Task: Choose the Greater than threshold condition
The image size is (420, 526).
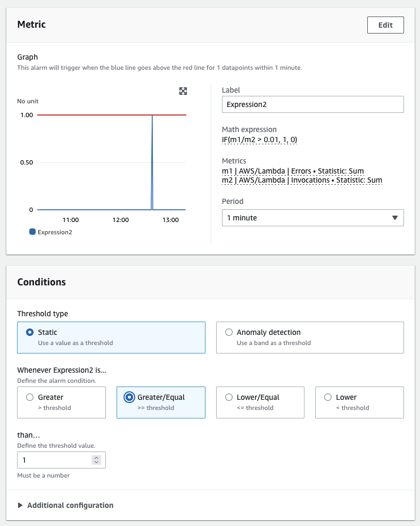Action: (61, 402)
